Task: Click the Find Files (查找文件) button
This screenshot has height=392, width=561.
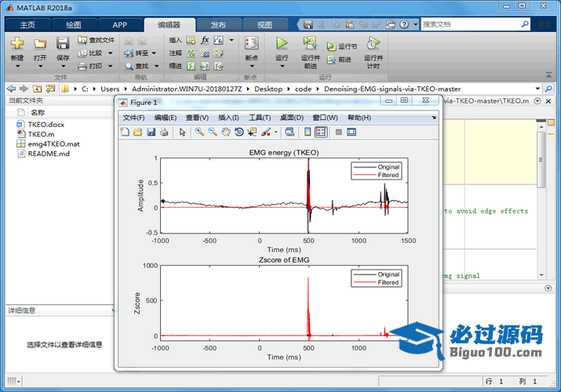Action: (x=96, y=40)
